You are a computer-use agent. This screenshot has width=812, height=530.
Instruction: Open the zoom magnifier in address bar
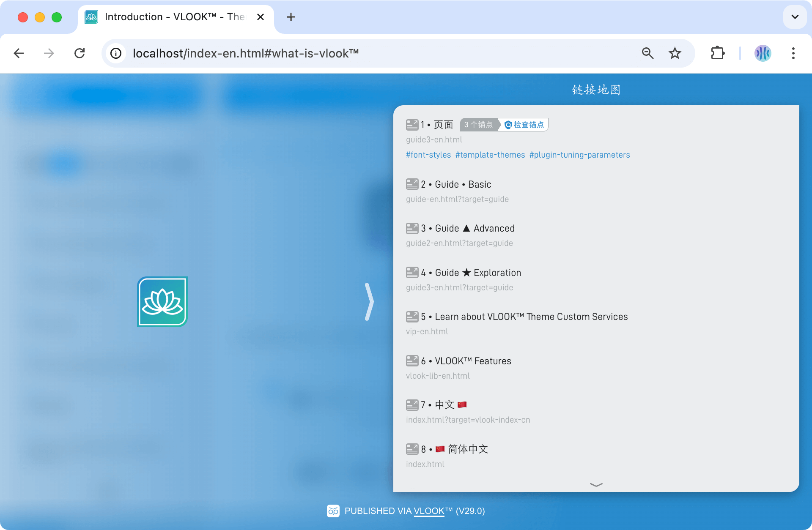click(647, 53)
